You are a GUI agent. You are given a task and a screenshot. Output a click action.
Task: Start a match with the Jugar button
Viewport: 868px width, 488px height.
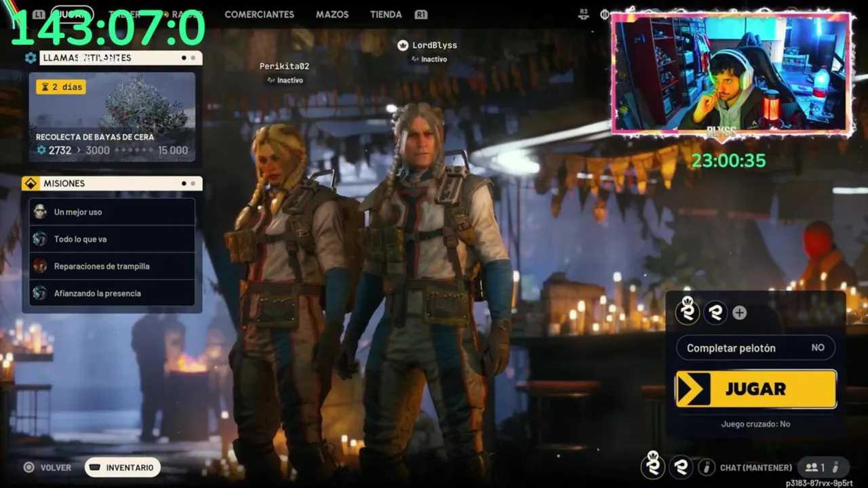tap(756, 389)
